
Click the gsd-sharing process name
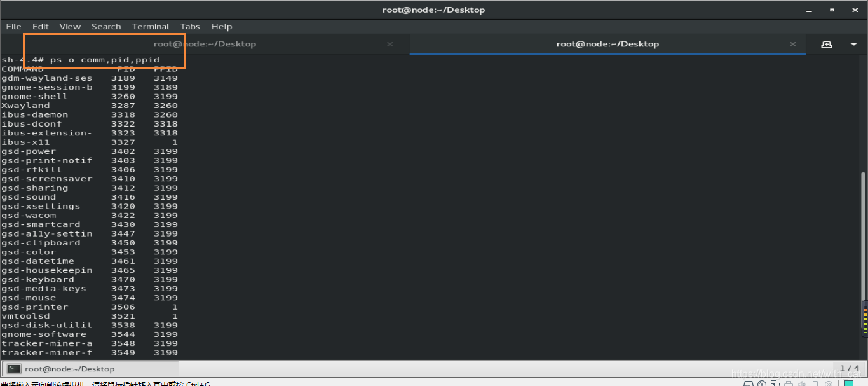(x=34, y=188)
